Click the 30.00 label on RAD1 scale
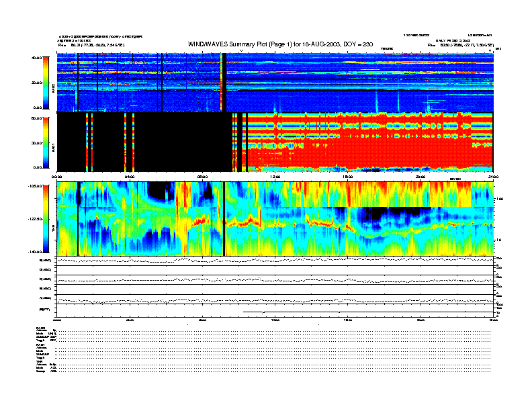Screen dimensions: 532x411 (x=37, y=143)
